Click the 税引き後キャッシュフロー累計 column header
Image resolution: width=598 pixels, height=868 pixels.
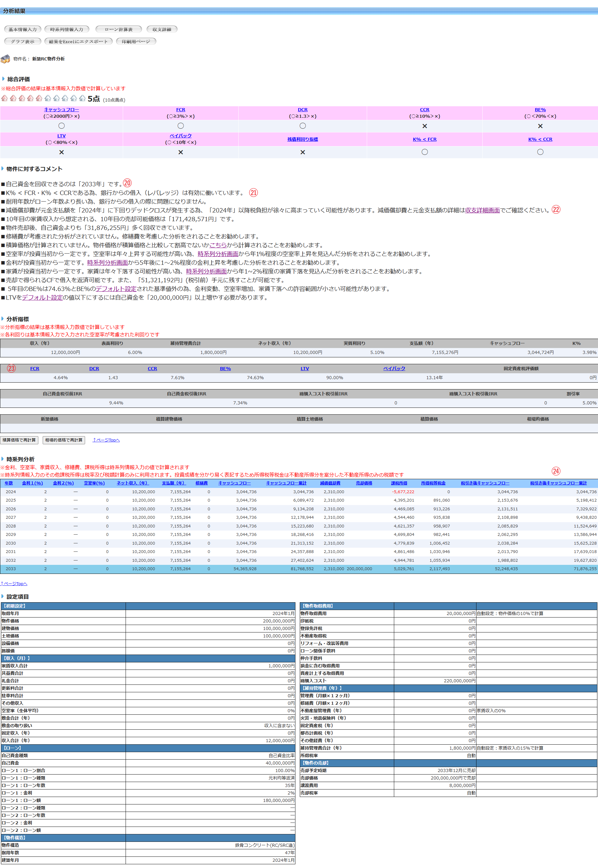point(558,483)
